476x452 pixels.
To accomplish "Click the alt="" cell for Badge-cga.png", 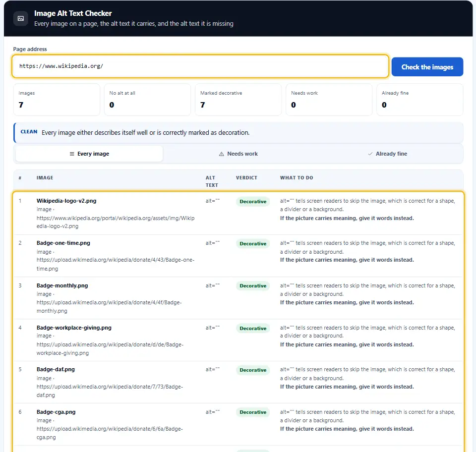I will 213,412.
